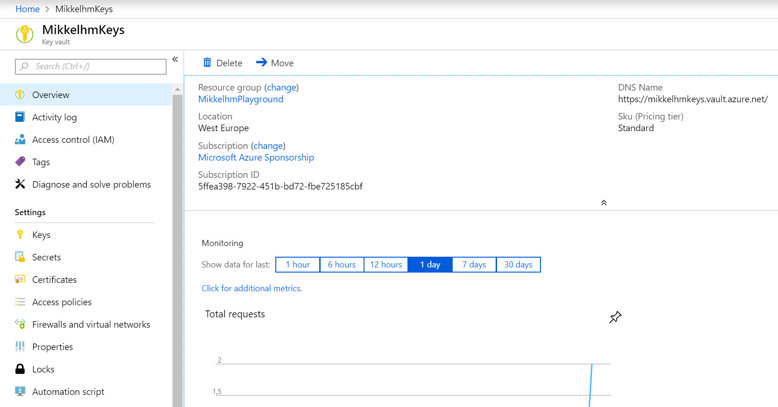778x407 pixels.
Task: Click the Locks padlock icon
Action: click(20, 369)
